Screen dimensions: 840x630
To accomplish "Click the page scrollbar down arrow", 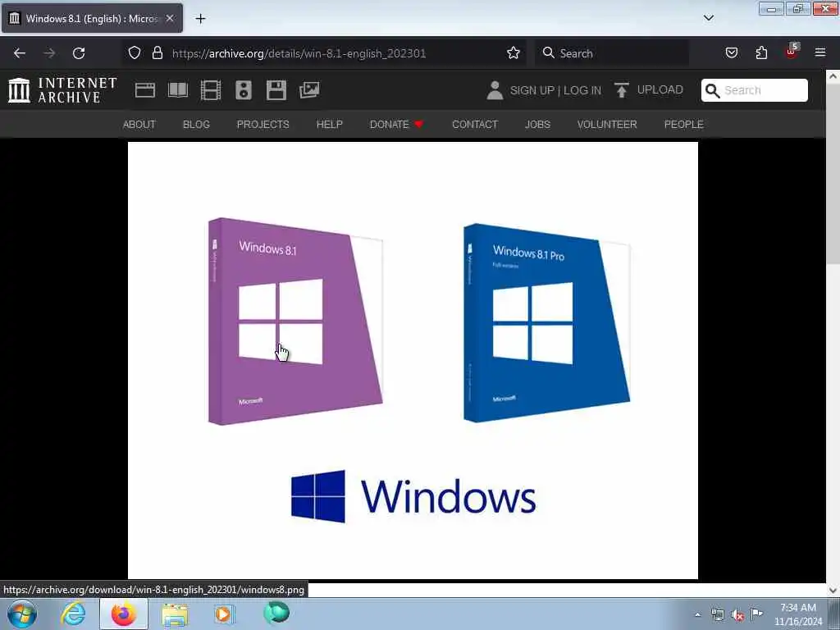I will pyautogui.click(x=833, y=590).
